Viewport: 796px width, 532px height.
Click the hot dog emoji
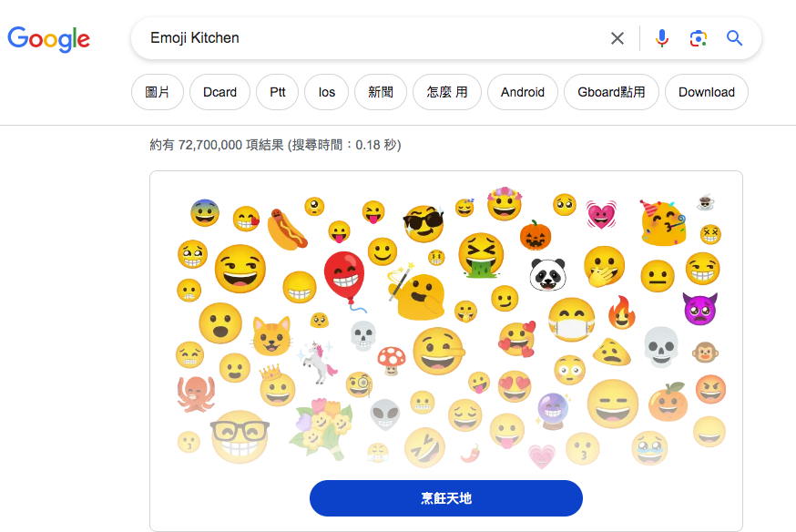coord(287,230)
